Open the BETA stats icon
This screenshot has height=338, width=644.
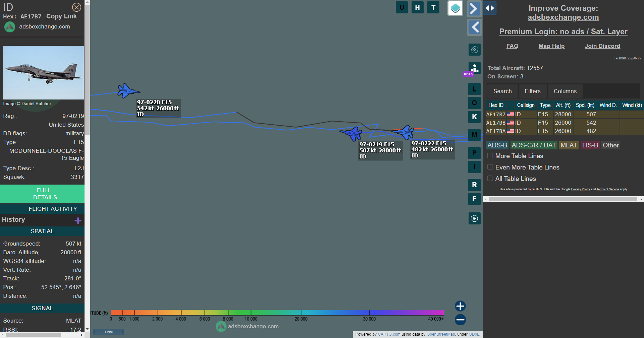(474, 68)
